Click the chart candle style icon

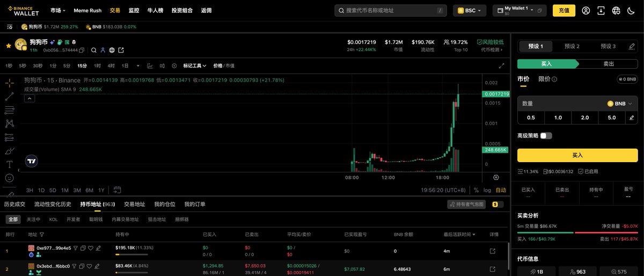pyautogui.click(x=162, y=66)
